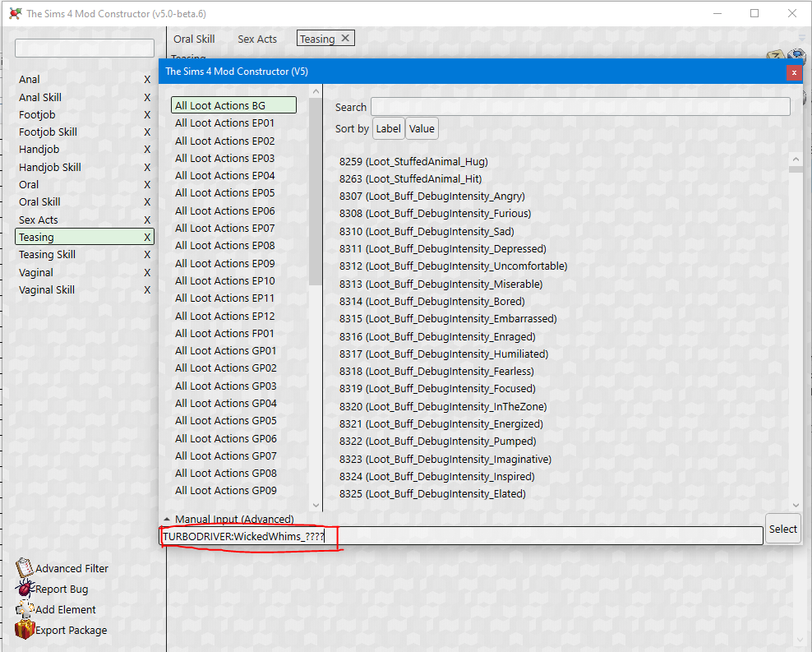Select the All Loot Actions GP09 category

point(226,490)
